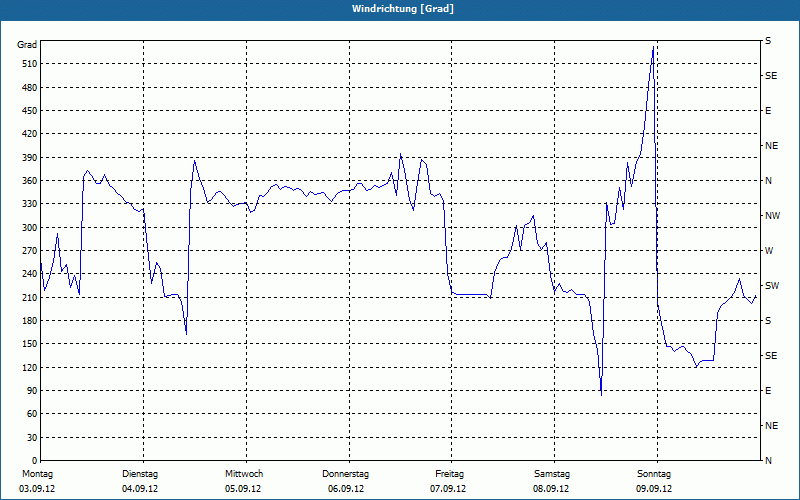
Task: Click the 150 value on the left axis
Action: click(x=29, y=344)
